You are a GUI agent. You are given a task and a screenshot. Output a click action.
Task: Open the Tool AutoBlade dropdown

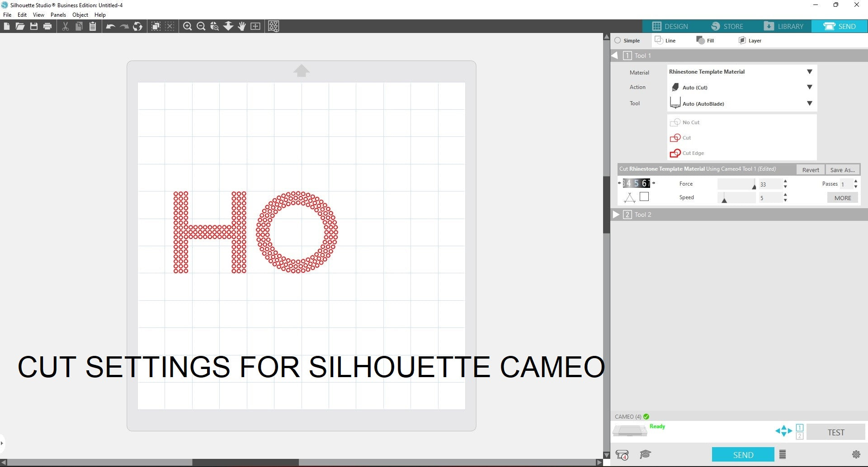809,103
